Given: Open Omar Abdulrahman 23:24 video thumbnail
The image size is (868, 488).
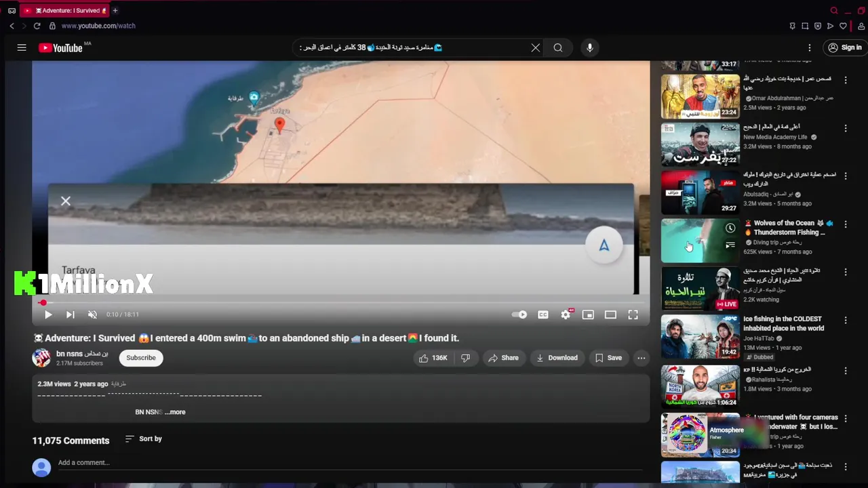Looking at the screenshot, I should 701,96.
